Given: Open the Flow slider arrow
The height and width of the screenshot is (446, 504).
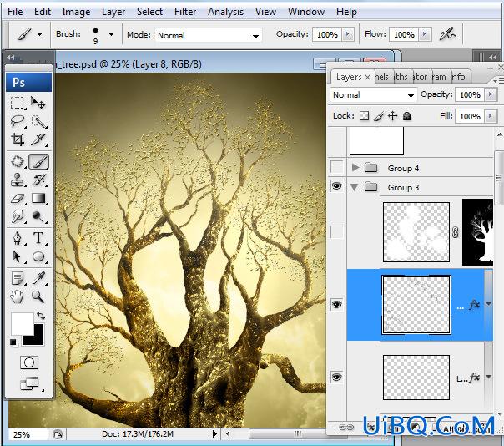Looking at the screenshot, I should coord(425,34).
